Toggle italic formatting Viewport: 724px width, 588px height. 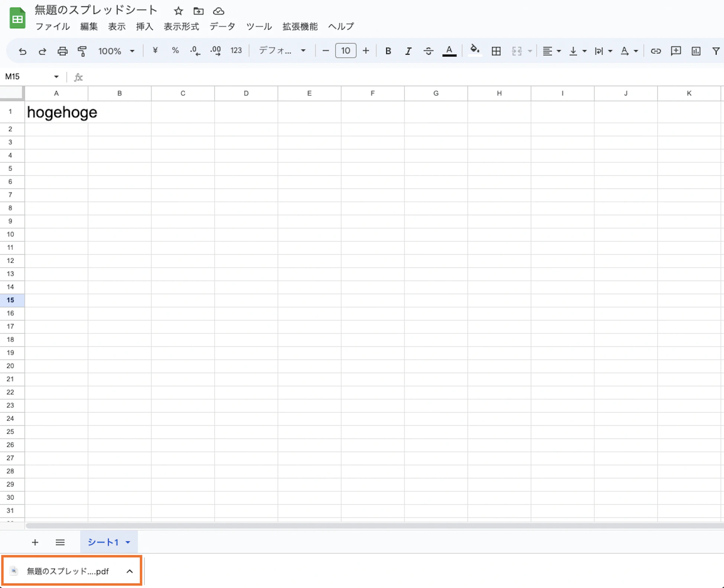(408, 51)
